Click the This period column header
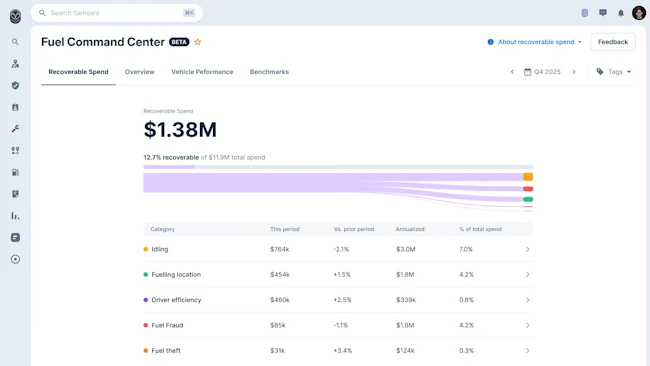This screenshot has height=366, width=650. click(285, 229)
